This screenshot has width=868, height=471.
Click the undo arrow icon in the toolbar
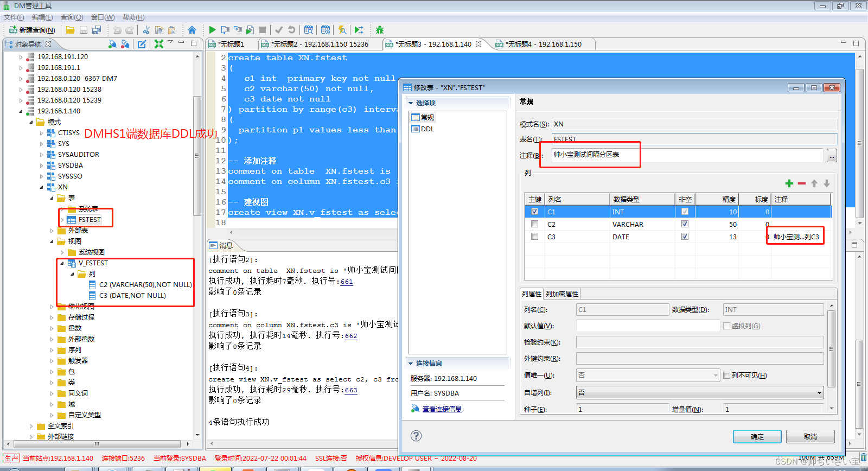(117, 30)
